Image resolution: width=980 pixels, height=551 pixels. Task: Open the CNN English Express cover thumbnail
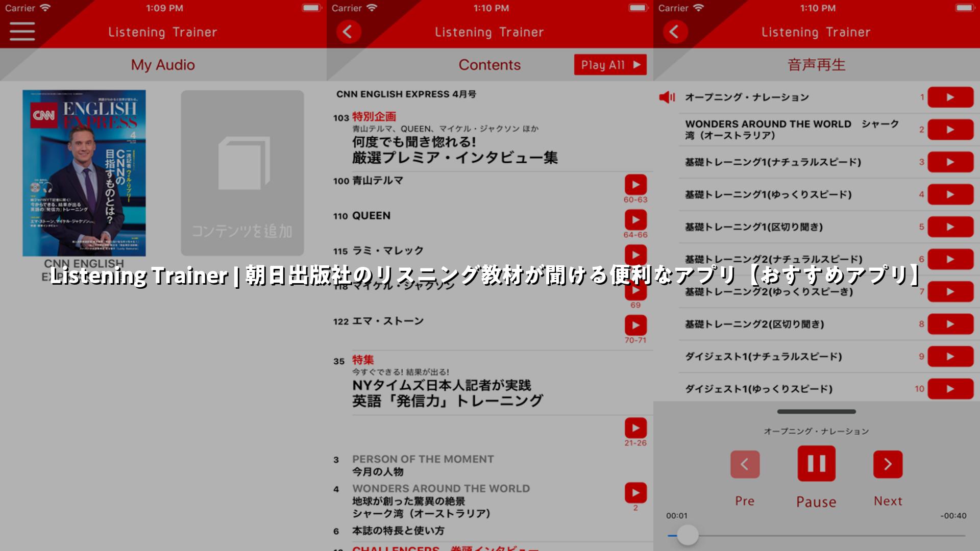click(84, 173)
